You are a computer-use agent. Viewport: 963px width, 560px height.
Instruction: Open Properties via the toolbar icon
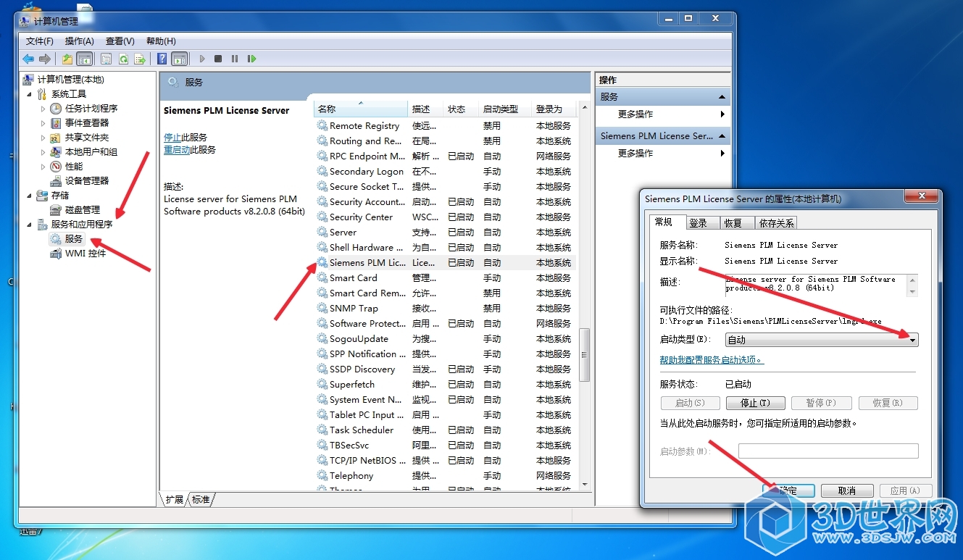107,59
